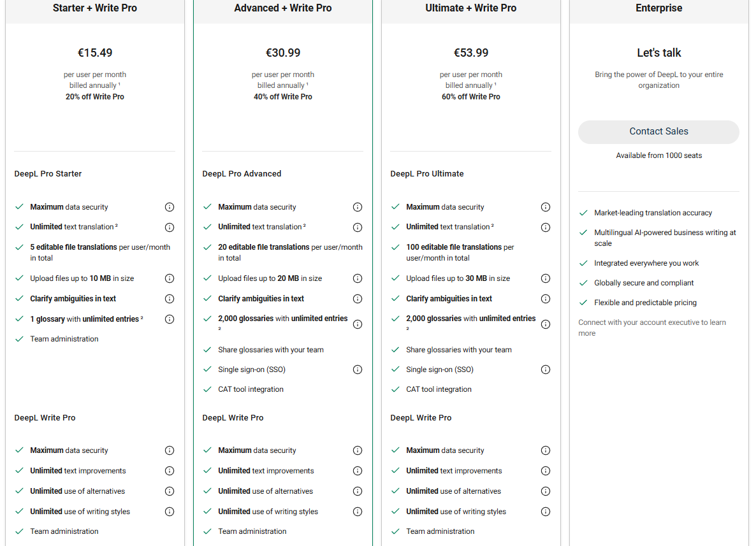The height and width of the screenshot is (546, 756).
Task: Click the €30.99 Advanced plan price
Action: 283,52
